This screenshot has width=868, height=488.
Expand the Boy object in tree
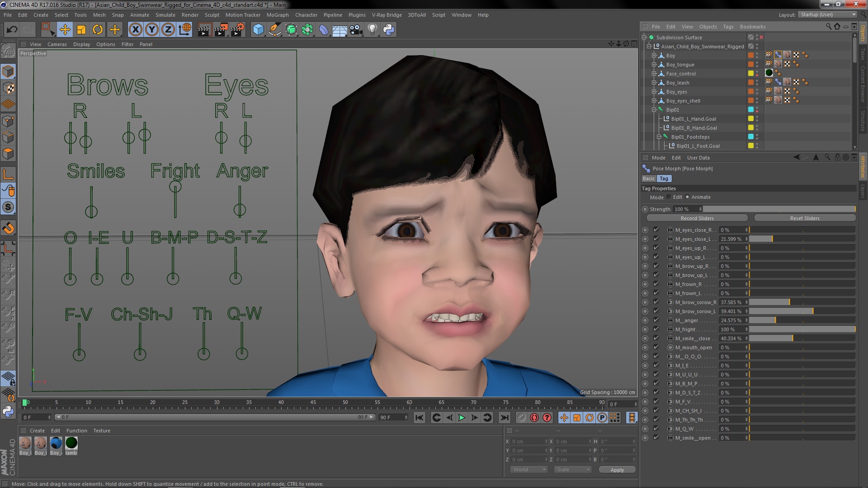(x=654, y=56)
